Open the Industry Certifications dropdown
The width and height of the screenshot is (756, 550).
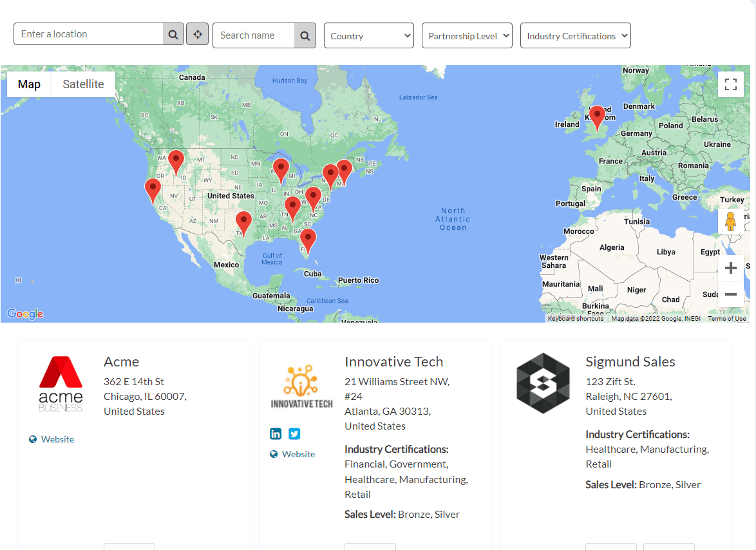click(x=575, y=36)
